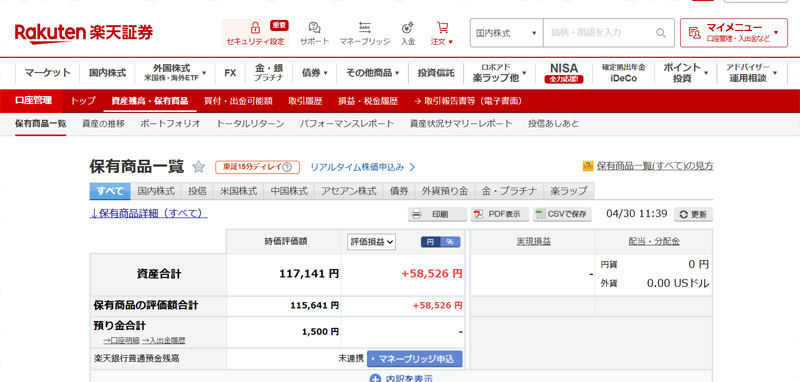This screenshot has height=382, width=800.
Task: Click マネーブリッジ申込 button
Action: point(415,359)
